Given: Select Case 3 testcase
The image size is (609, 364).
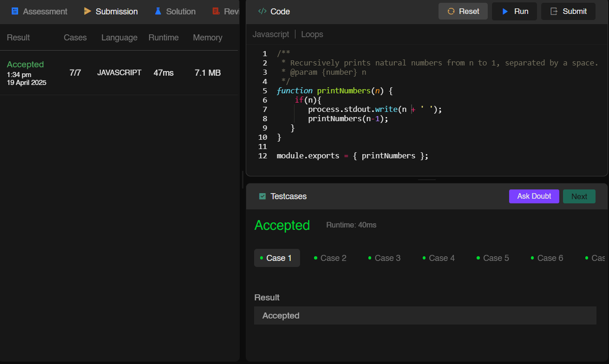Looking at the screenshot, I should click(385, 258).
